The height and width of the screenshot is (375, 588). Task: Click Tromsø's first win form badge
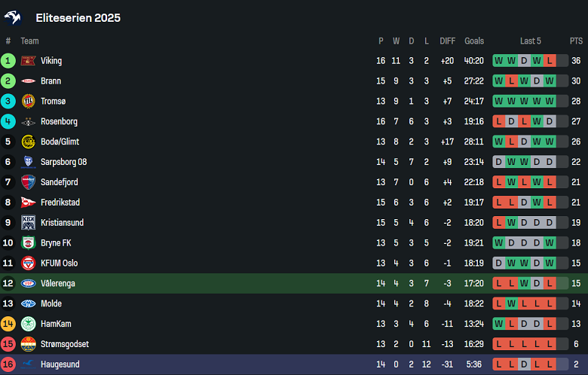pyautogui.click(x=498, y=102)
